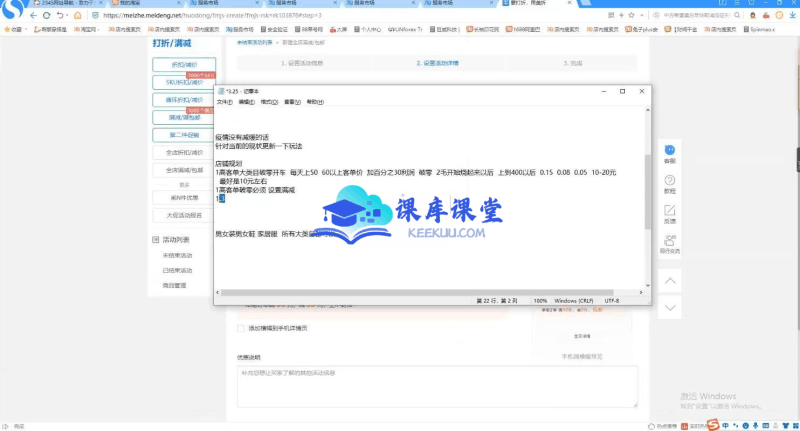Click the 全店满减/包邮 button
800x431 pixels.
coord(184,170)
